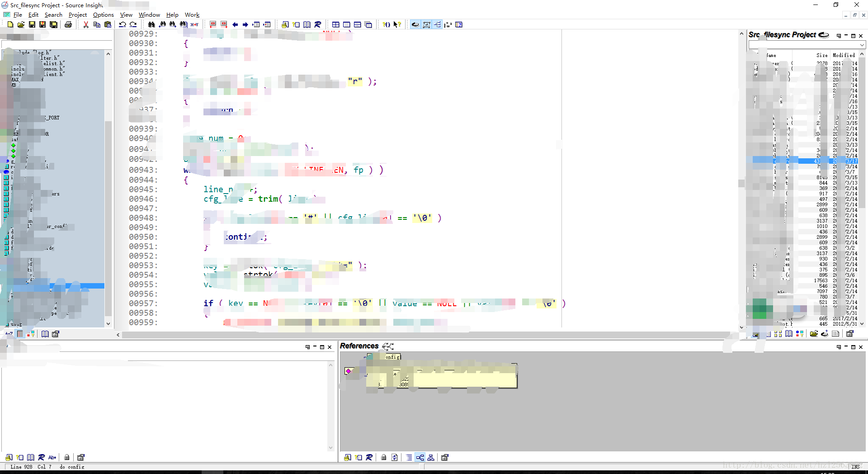Go back with the blue left arrow
The width and height of the screenshot is (868, 474).
tap(235, 24)
